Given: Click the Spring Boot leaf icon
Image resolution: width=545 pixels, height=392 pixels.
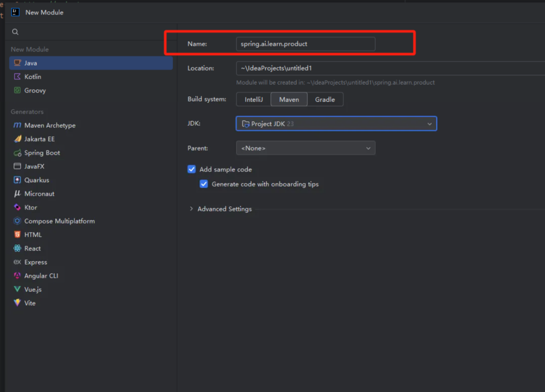Looking at the screenshot, I should coord(17,153).
